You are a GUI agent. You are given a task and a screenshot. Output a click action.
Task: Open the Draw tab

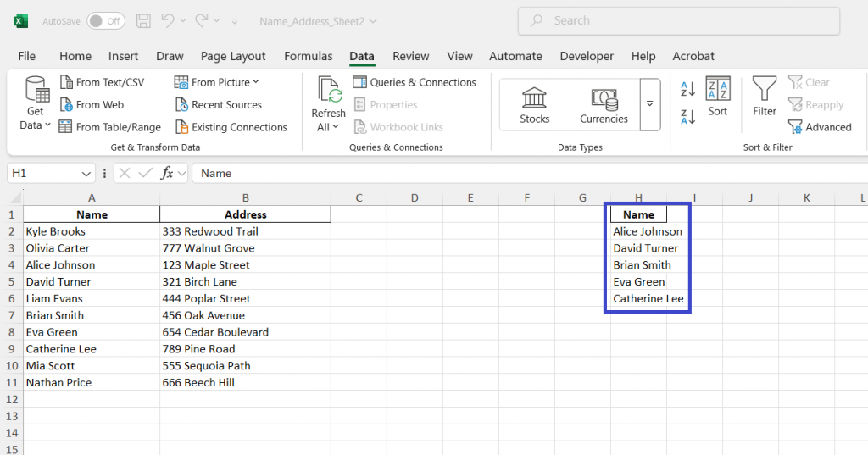point(170,56)
